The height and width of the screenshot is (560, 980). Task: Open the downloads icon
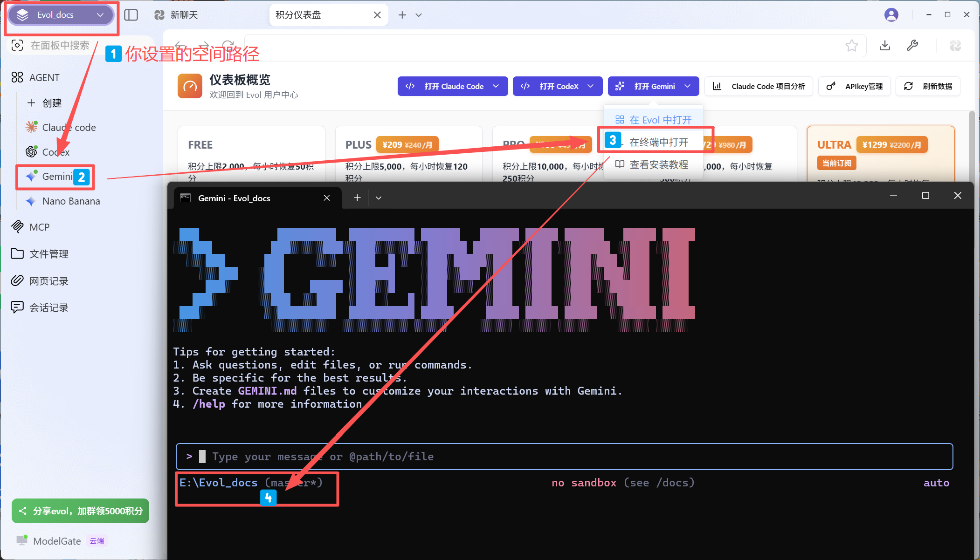pos(884,46)
